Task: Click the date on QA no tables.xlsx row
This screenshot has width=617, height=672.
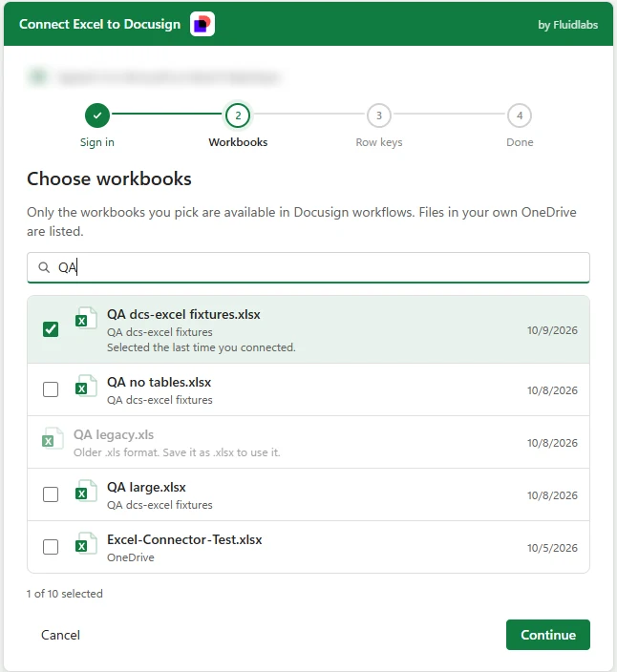Action: click(552, 390)
